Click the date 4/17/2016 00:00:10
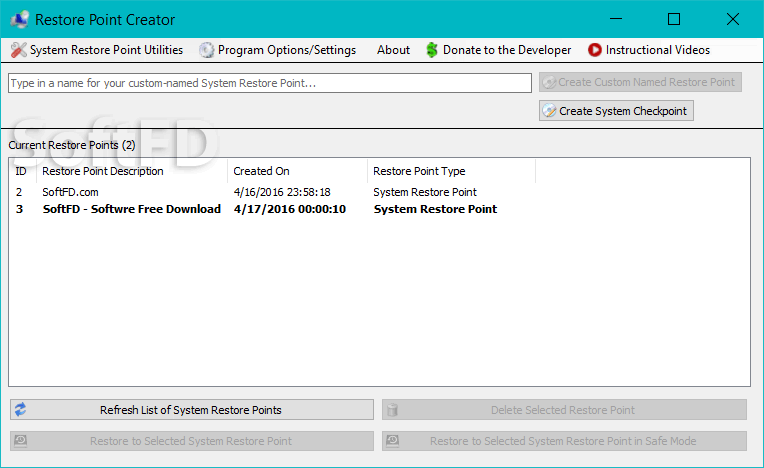The width and height of the screenshot is (764, 468). [290, 209]
